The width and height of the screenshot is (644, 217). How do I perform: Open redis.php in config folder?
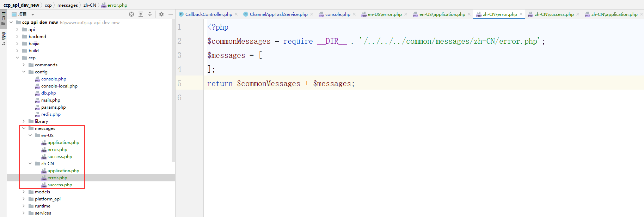point(51,114)
